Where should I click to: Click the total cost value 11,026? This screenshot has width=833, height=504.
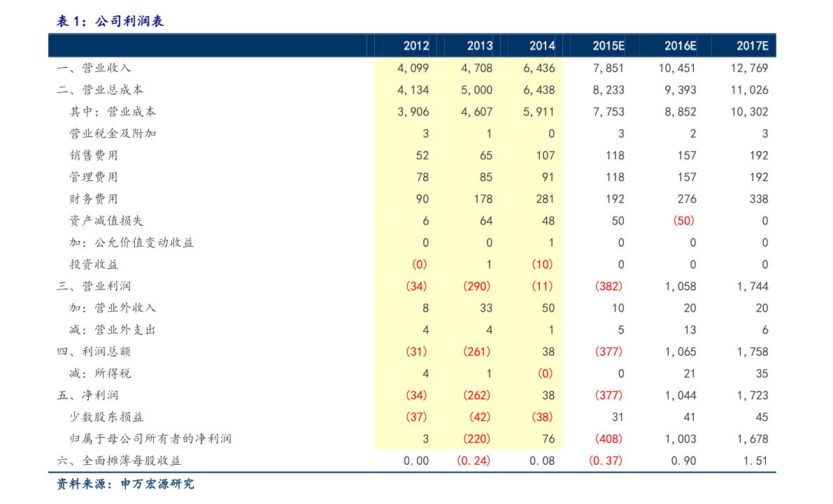click(x=749, y=89)
